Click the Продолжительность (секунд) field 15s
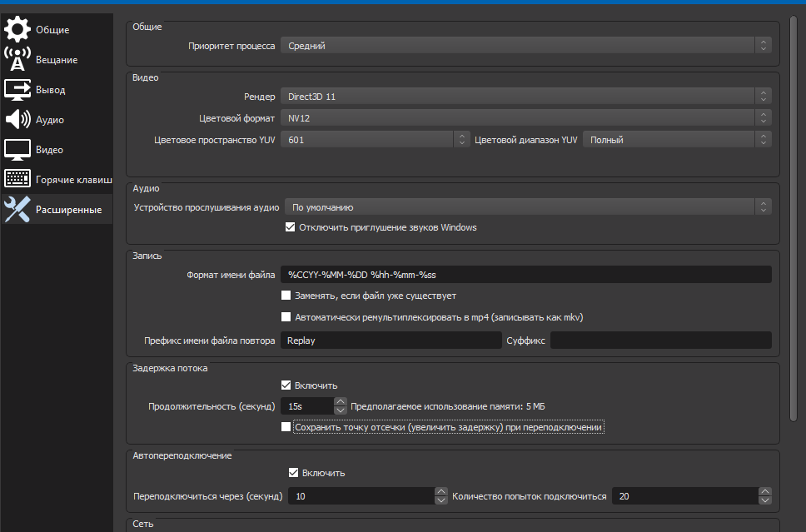This screenshot has height=532, width=806. click(307, 406)
